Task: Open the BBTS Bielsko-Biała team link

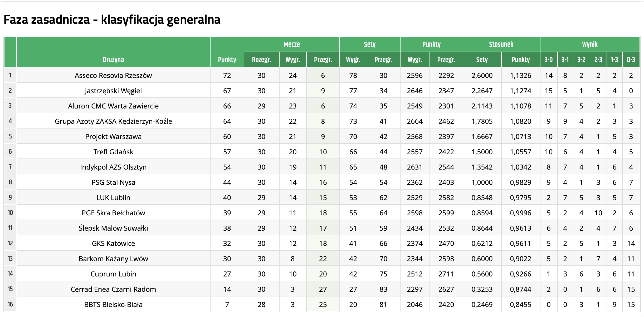Action: pyautogui.click(x=113, y=305)
